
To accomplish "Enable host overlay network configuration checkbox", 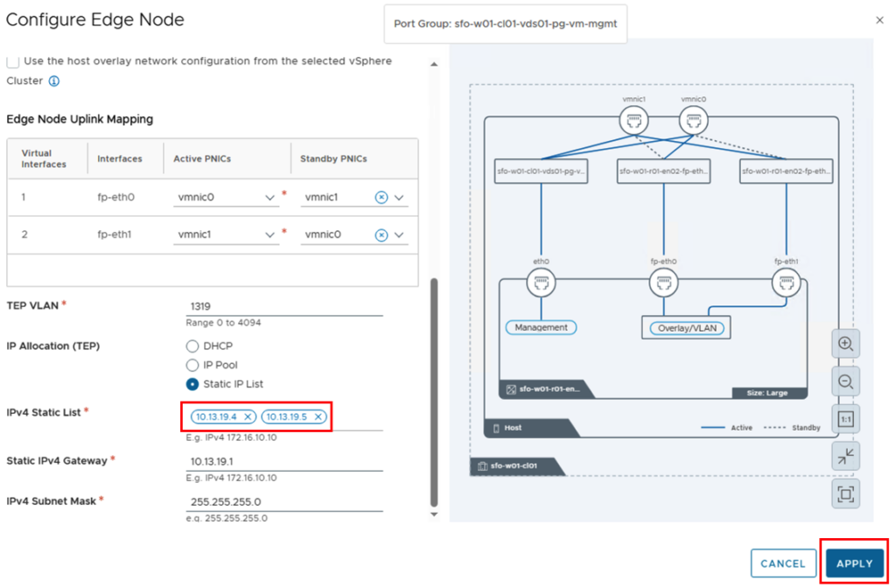I will tap(13, 61).
